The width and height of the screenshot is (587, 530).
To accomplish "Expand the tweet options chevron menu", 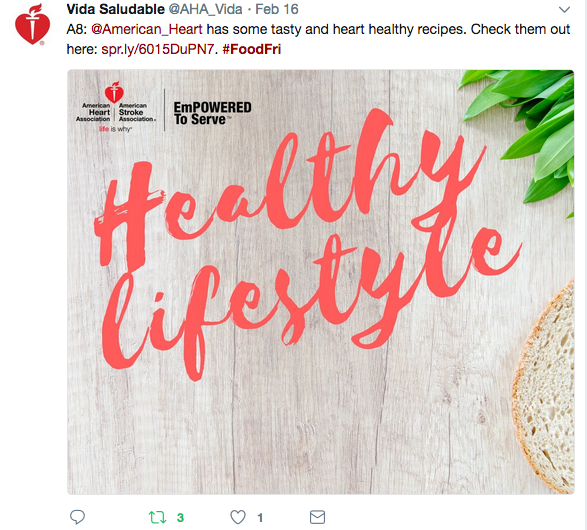I will click(564, 9).
